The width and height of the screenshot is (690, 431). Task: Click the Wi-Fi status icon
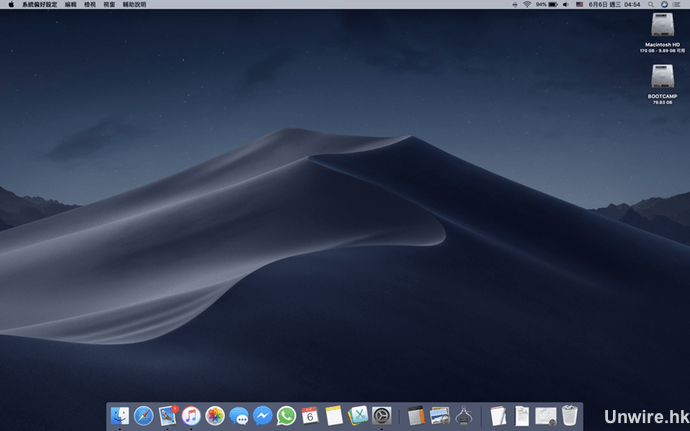point(527,4)
